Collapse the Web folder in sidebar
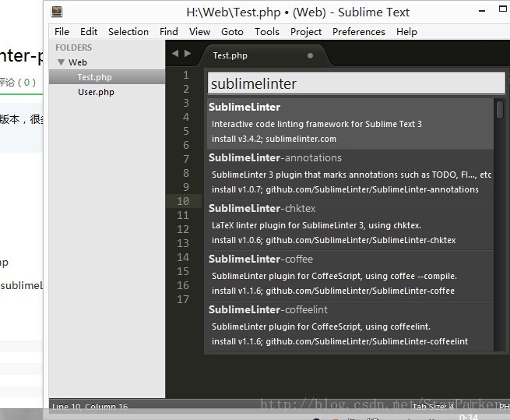This screenshot has height=420, width=510. click(61, 62)
